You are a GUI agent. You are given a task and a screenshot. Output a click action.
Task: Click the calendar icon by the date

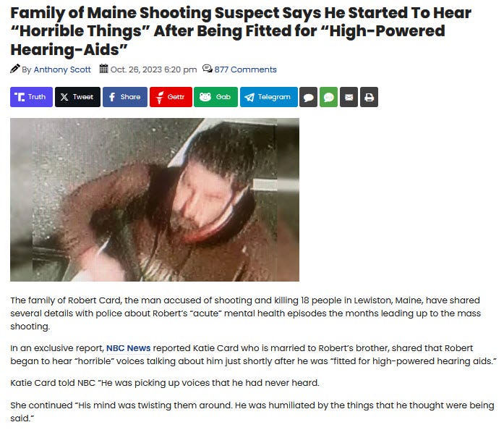pos(103,69)
